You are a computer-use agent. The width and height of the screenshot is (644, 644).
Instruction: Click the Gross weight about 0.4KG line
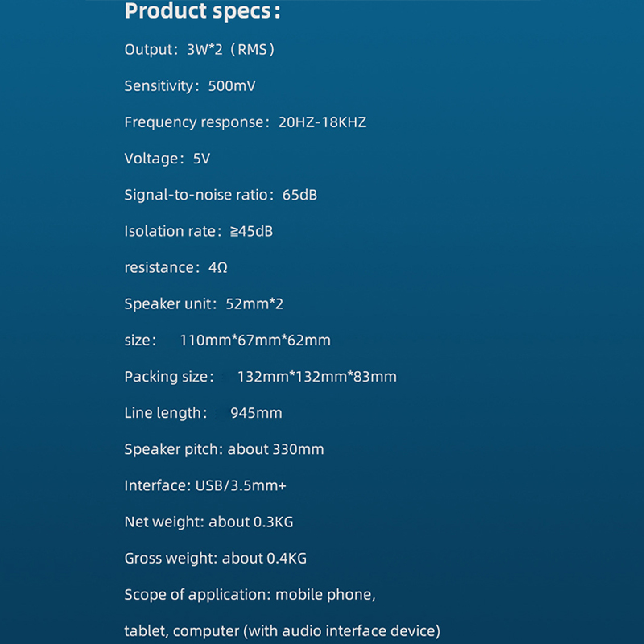pos(216,558)
